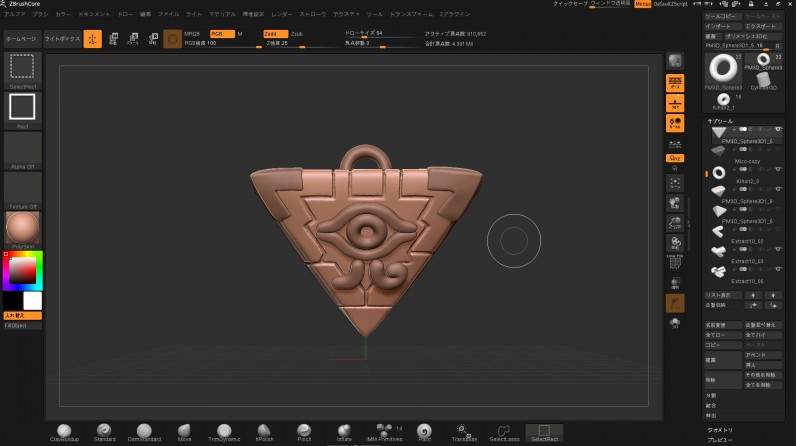Select the ClayBuildup brush
The image size is (797, 446).
tap(64, 431)
